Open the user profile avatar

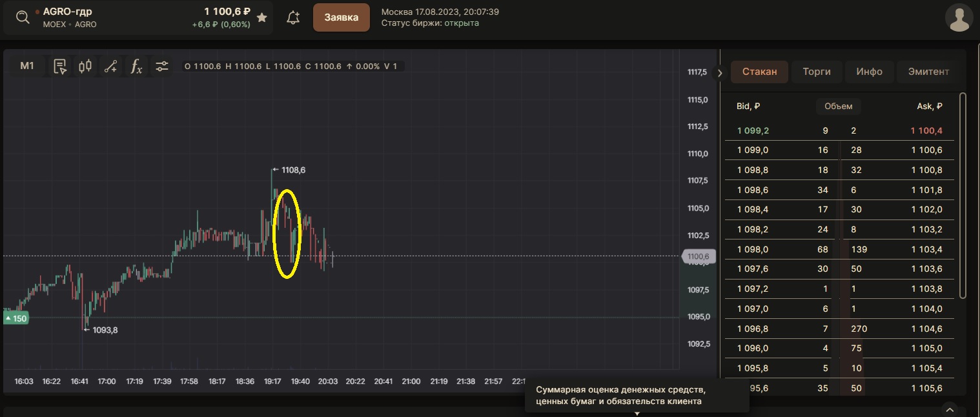coord(959,17)
